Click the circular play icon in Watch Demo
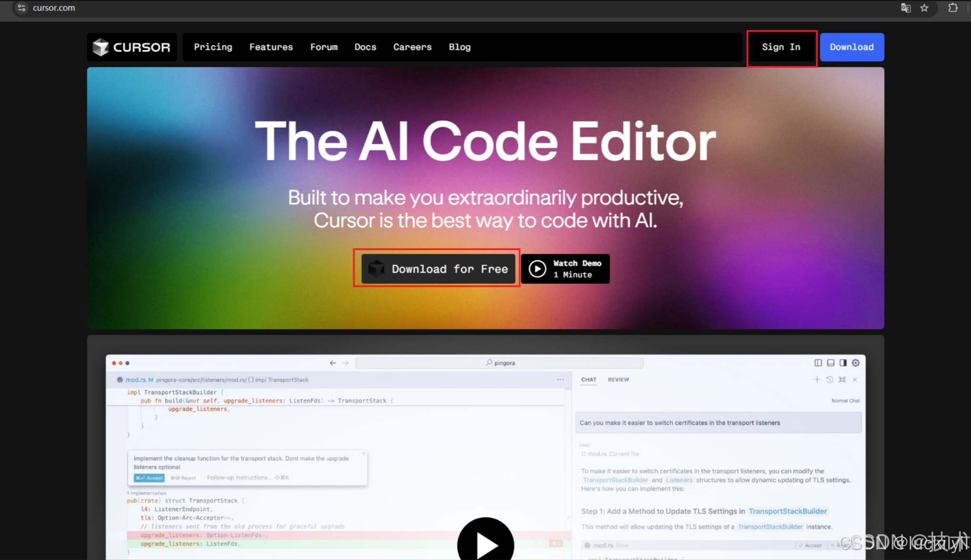The height and width of the screenshot is (560, 971). tap(538, 269)
